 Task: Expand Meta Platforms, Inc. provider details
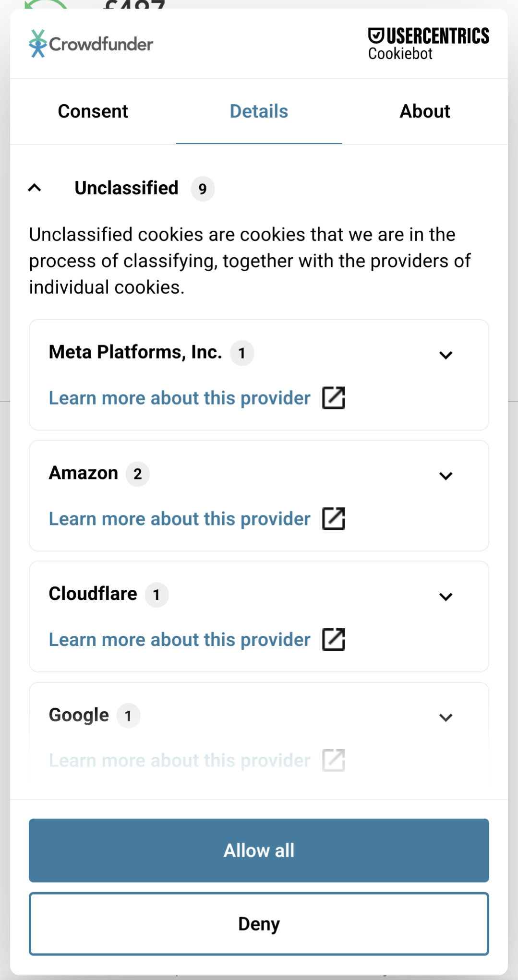pyautogui.click(x=446, y=355)
